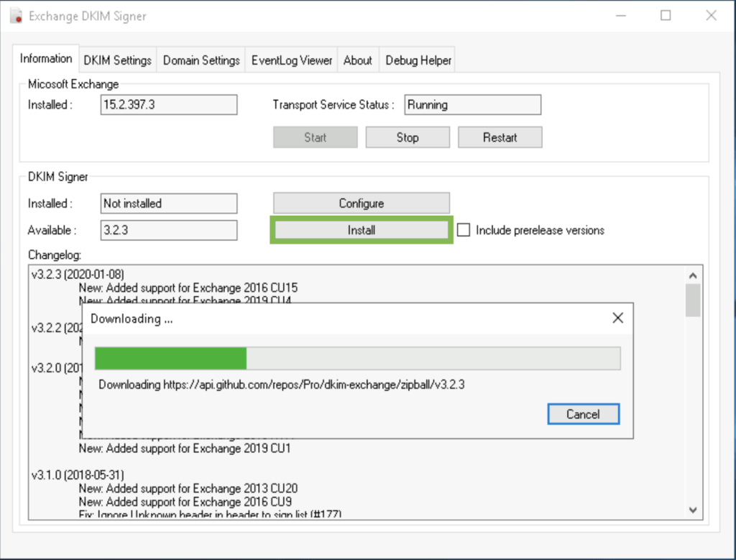736x560 pixels.
Task: Switch to the EventLog Viewer tab
Action: click(291, 60)
